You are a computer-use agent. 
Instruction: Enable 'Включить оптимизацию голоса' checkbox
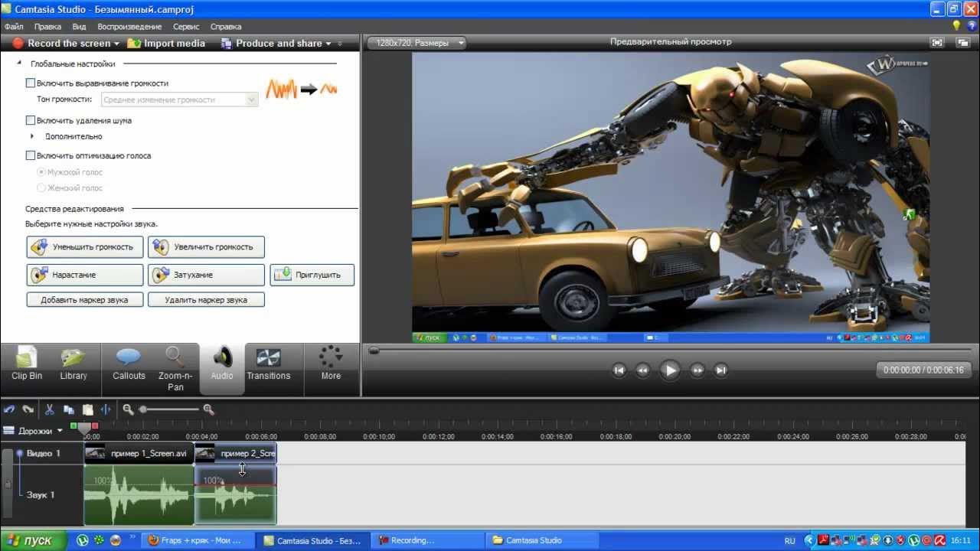tap(31, 155)
